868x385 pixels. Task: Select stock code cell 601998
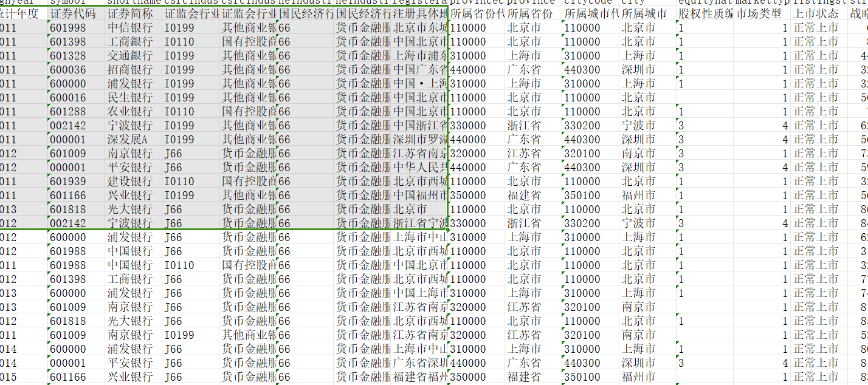(x=76, y=27)
